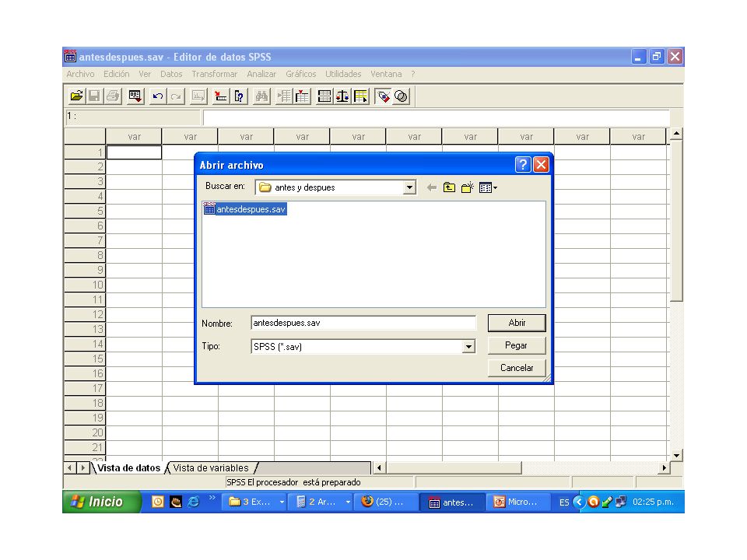Click the Split File toolbar icon
This screenshot has width=747, height=560.
click(x=324, y=96)
